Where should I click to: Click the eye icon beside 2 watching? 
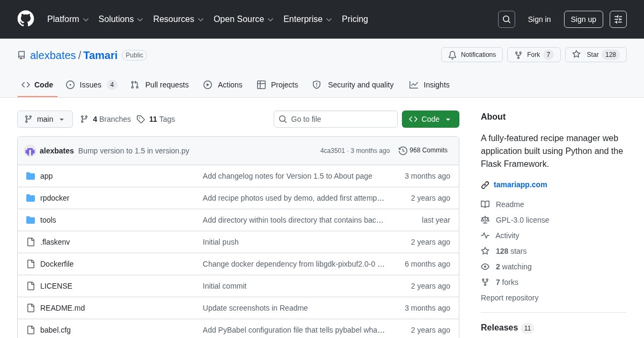(x=485, y=267)
